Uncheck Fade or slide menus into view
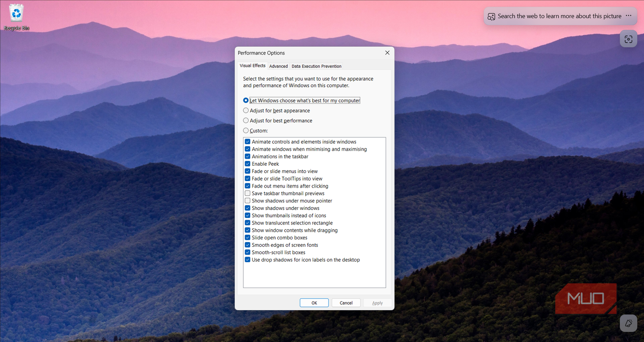This screenshot has width=644, height=342. coord(248,171)
